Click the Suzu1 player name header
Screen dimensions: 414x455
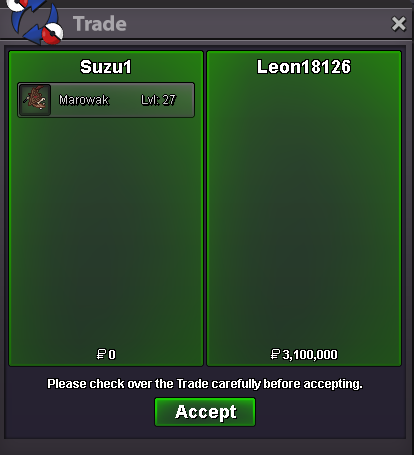pyautogui.click(x=106, y=67)
